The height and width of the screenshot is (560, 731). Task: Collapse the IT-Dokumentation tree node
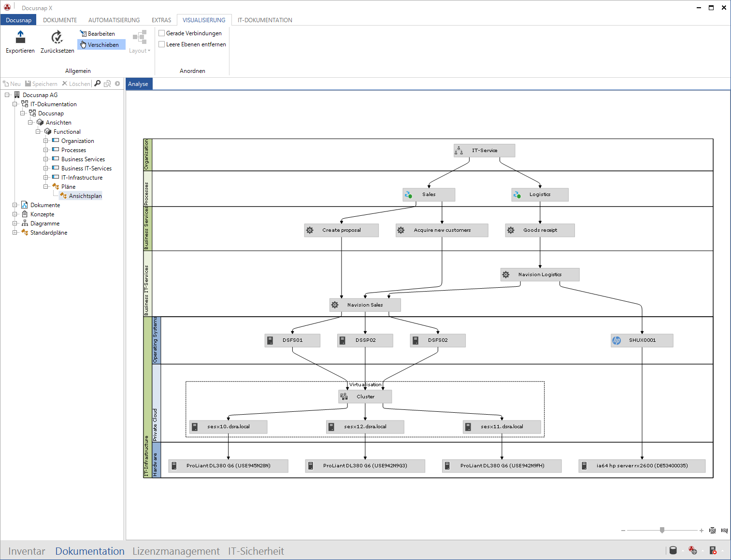(x=15, y=104)
